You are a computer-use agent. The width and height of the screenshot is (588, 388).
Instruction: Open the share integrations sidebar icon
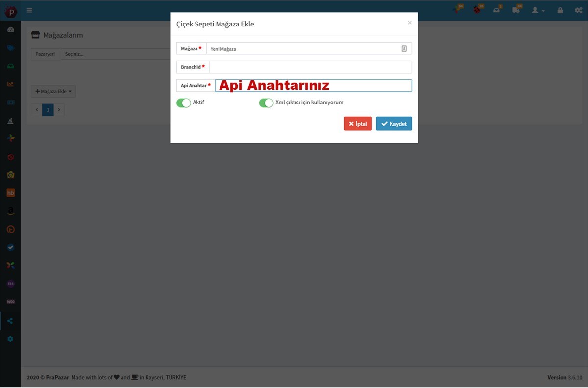pyautogui.click(x=10, y=321)
